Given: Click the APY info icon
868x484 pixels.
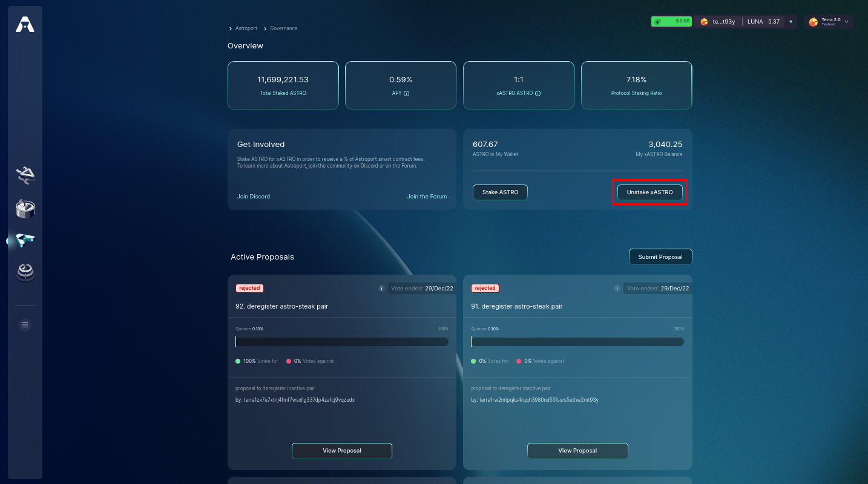Looking at the screenshot, I should 407,94.
